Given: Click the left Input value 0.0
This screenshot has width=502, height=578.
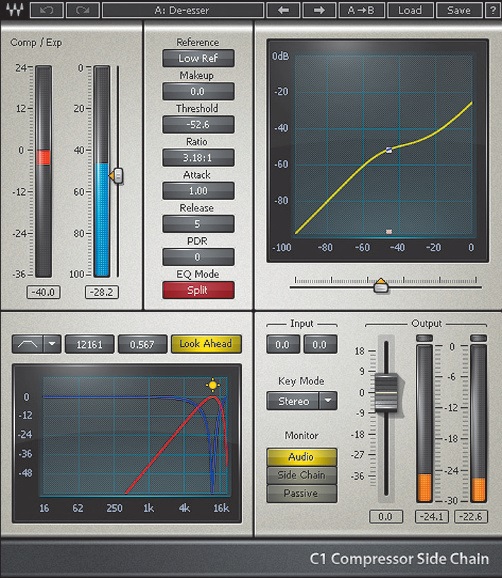Looking at the screenshot, I should pyautogui.click(x=283, y=344).
